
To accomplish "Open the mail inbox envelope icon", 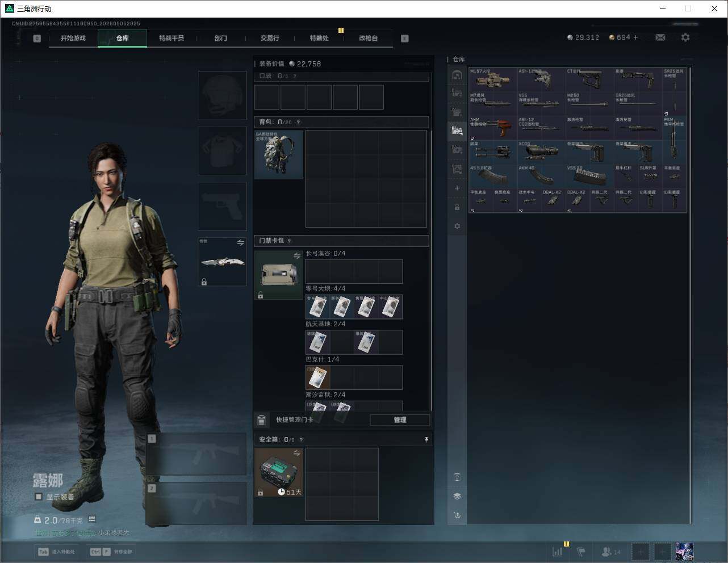I will [x=660, y=37].
